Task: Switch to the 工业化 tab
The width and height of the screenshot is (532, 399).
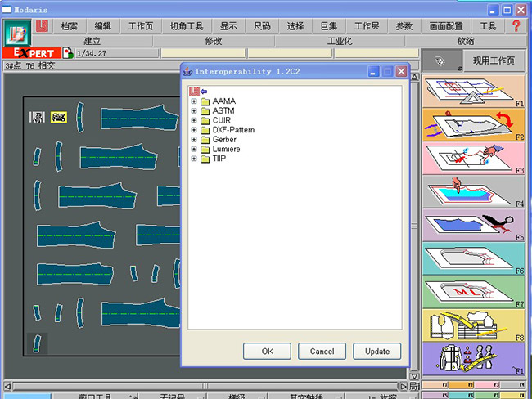Action: (x=340, y=40)
